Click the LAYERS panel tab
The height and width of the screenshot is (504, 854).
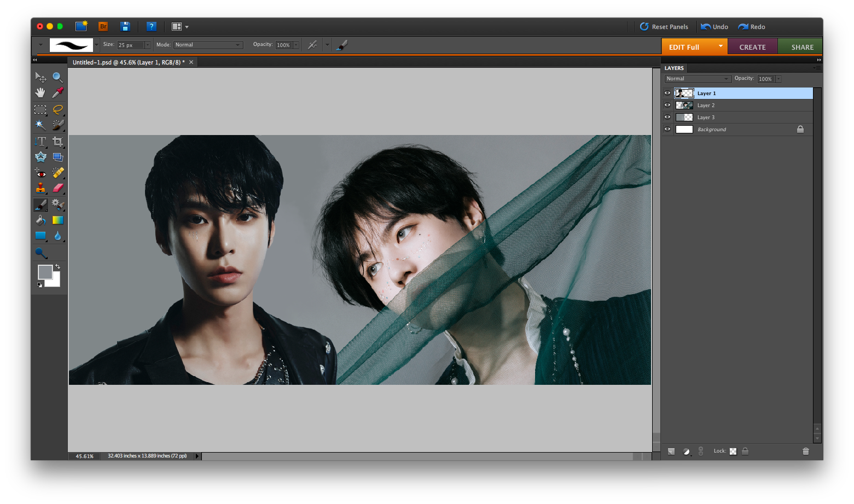pyautogui.click(x=674, y=68)
